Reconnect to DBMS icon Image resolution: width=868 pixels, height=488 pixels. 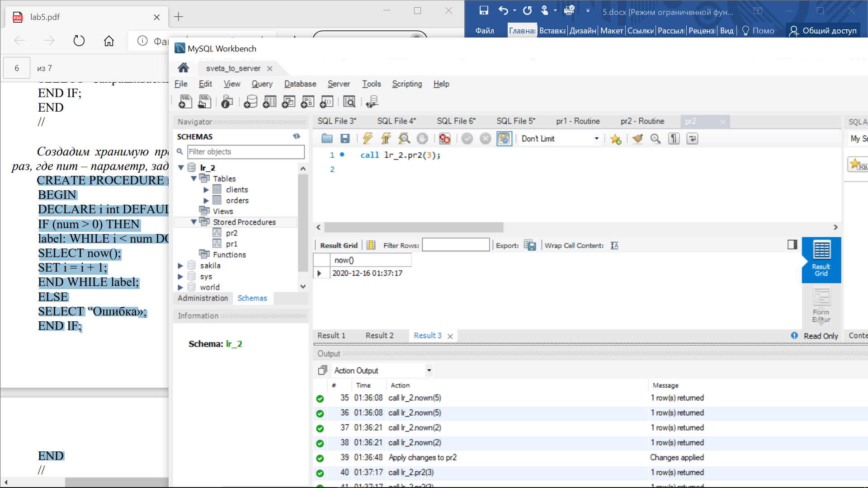(x=373, y=102)
